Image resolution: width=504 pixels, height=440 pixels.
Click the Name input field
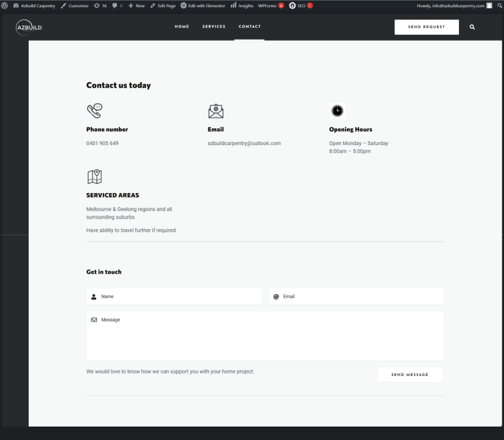click(x=174, y=296)
